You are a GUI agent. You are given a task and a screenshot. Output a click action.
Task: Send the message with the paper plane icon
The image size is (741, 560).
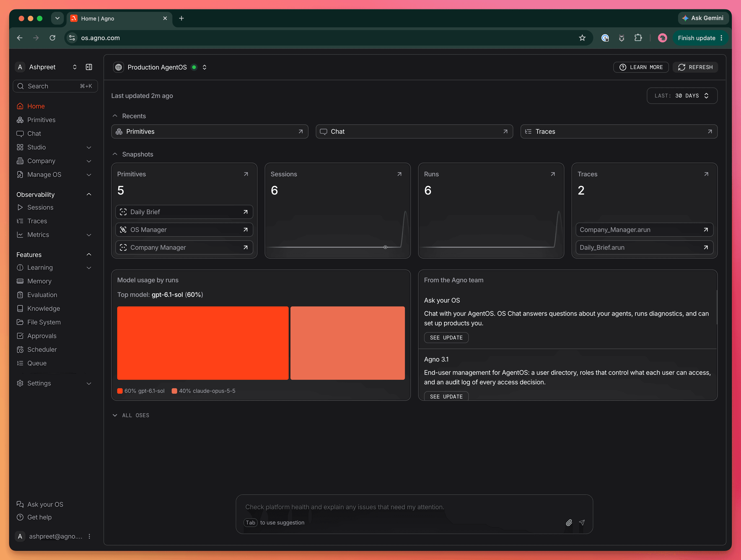click(582, 522)
